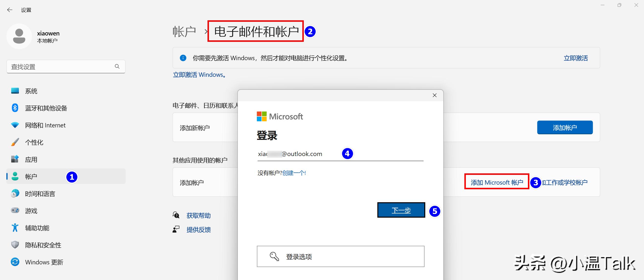
Task: Click the Windows 更新 refresh icon
Action: pos(15,262)
